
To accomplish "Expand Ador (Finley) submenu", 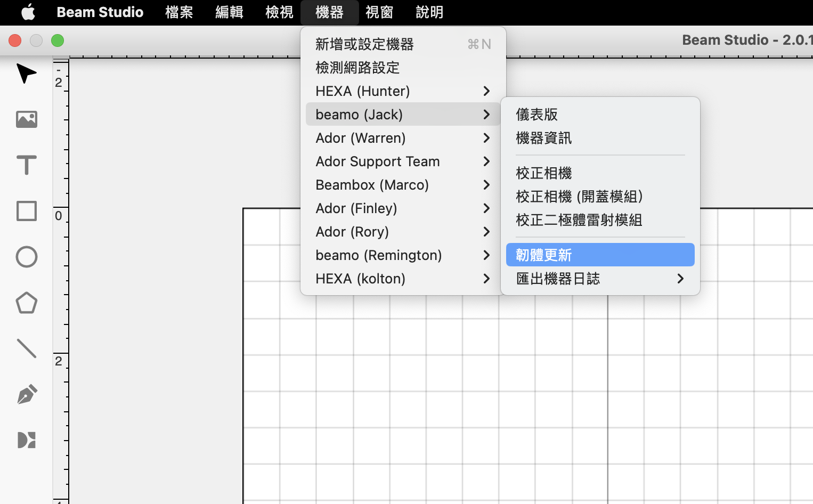I will pyautogui.click(x=403, y=208).
